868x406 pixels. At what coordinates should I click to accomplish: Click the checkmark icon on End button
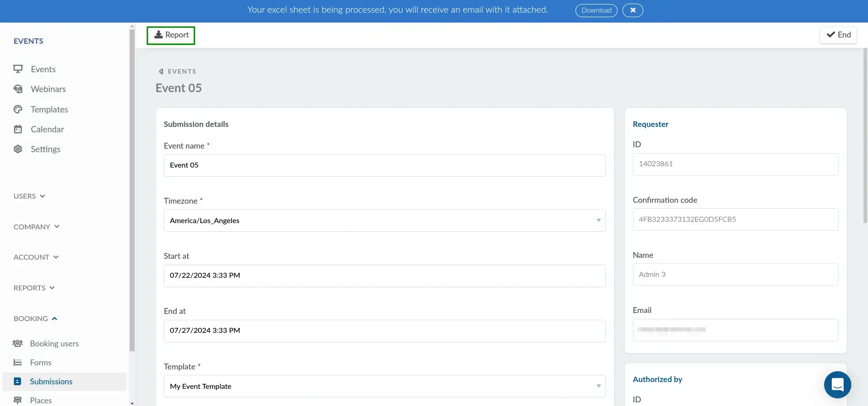click(x=831, y=35)
